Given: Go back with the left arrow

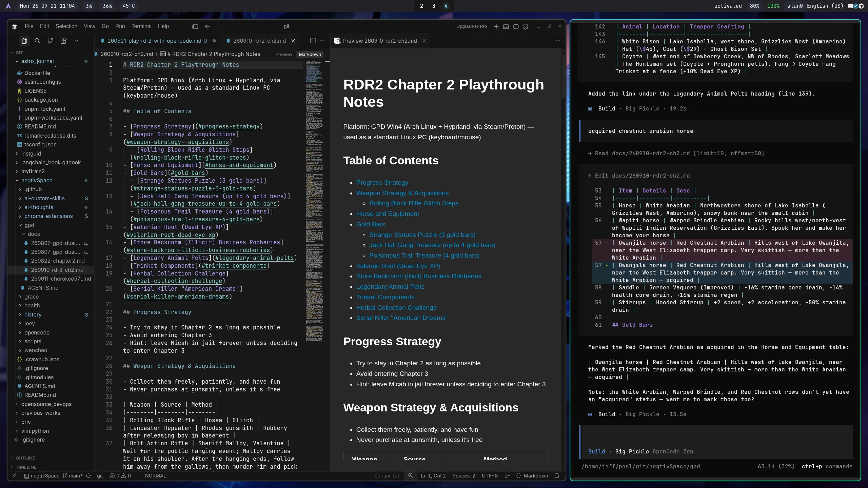Looking at the screenshot, I should 208,26.
